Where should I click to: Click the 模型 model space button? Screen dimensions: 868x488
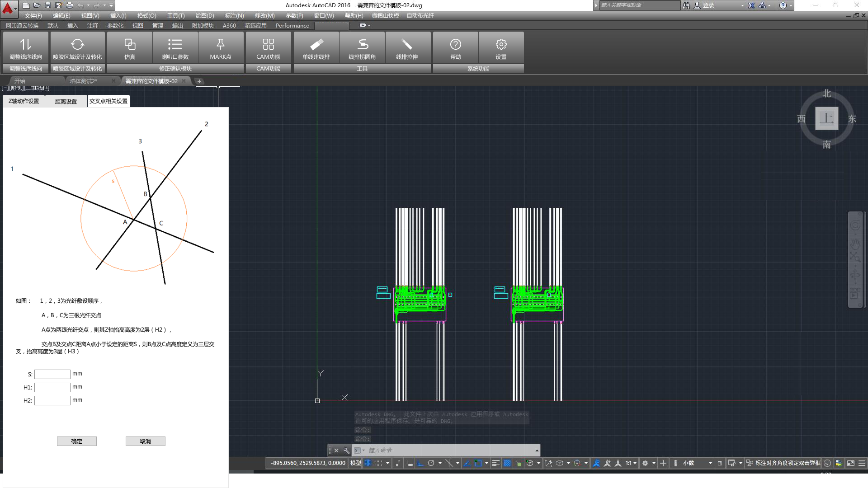[356, 463]
